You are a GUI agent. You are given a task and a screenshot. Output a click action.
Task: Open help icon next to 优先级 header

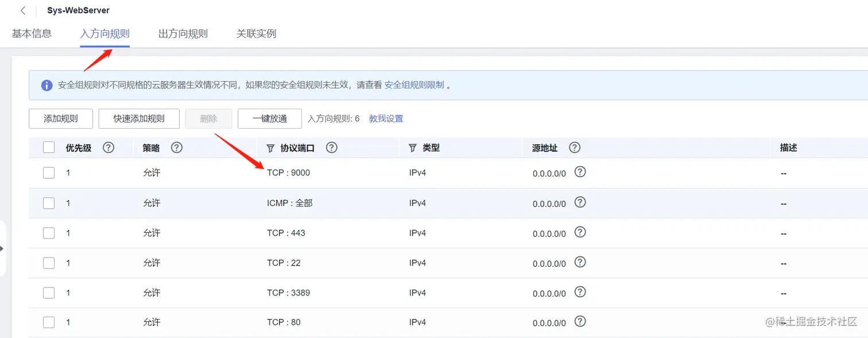(108, 147)
